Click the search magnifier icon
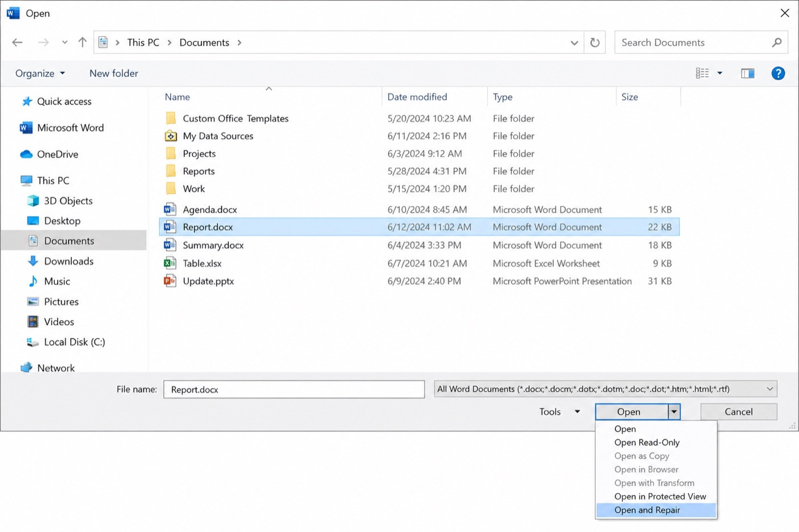Image resolution: width=799 pixels, height=532 pixels. click(776, 42)
